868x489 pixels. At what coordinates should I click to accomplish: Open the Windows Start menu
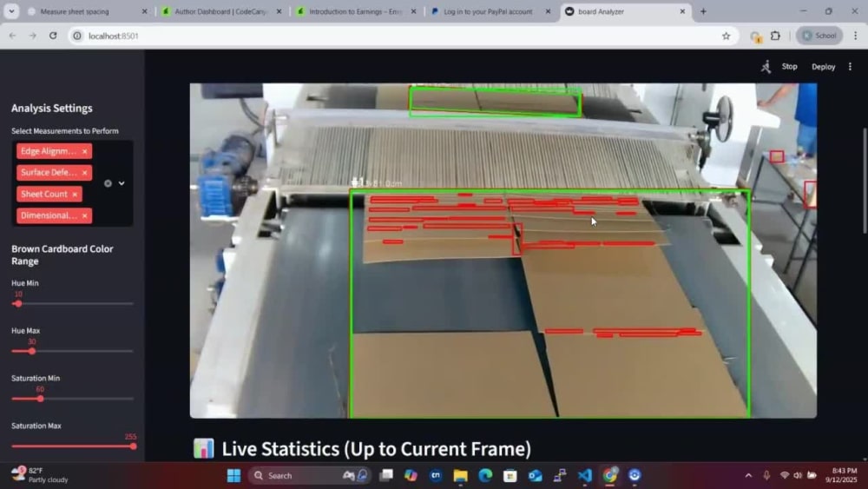click(x=233, y=475)
